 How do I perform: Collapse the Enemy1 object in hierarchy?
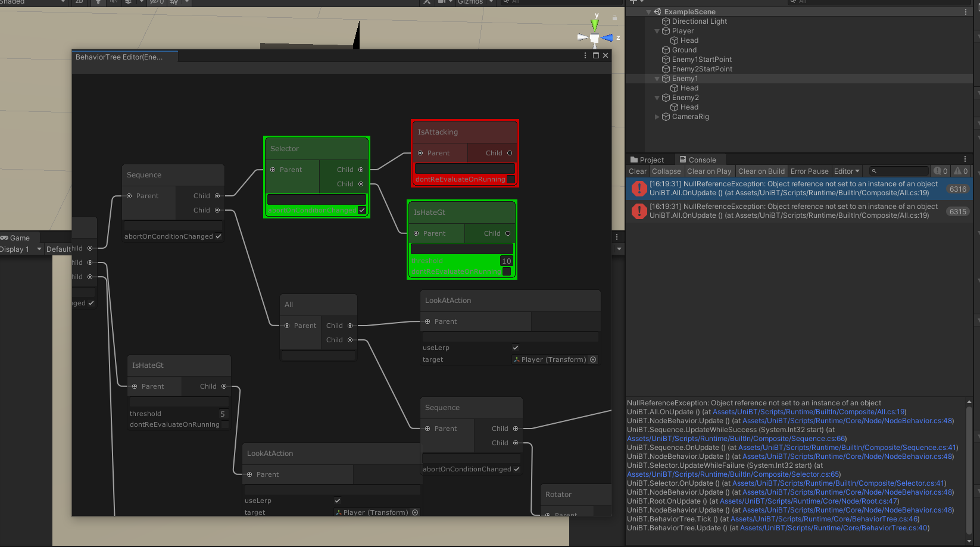[657, 79]
